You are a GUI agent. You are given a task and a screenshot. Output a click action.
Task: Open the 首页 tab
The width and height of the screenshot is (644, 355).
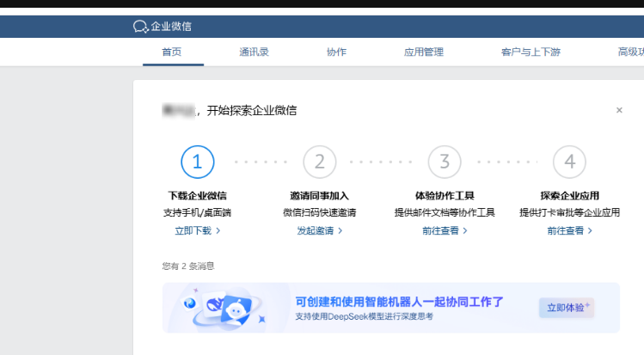pos(172,52)
